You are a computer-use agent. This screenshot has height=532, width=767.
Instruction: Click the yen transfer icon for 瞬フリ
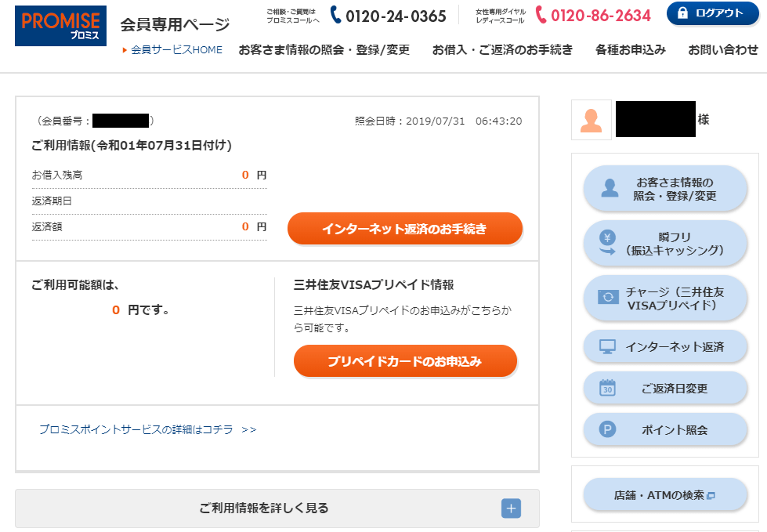(607, 243)
